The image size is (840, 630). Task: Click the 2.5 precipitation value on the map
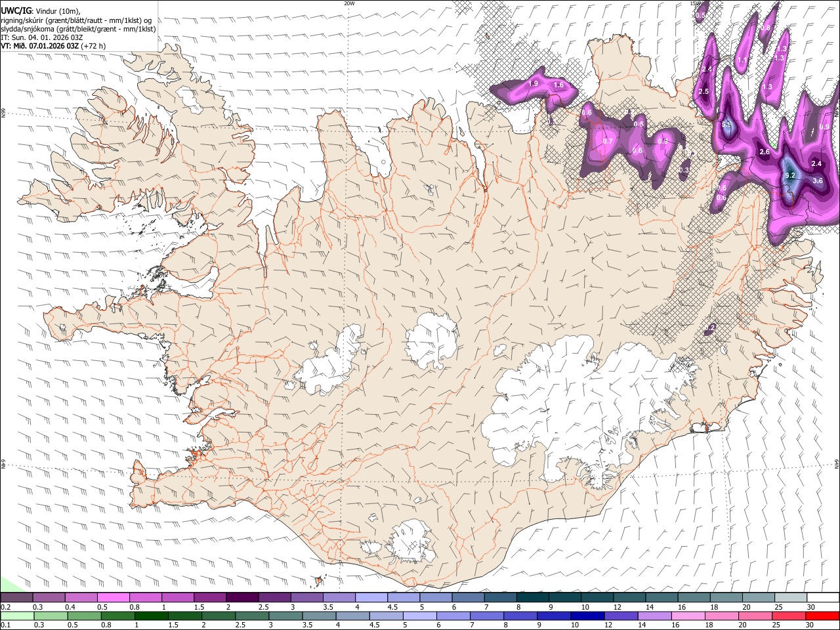click(x=704, y=91)
